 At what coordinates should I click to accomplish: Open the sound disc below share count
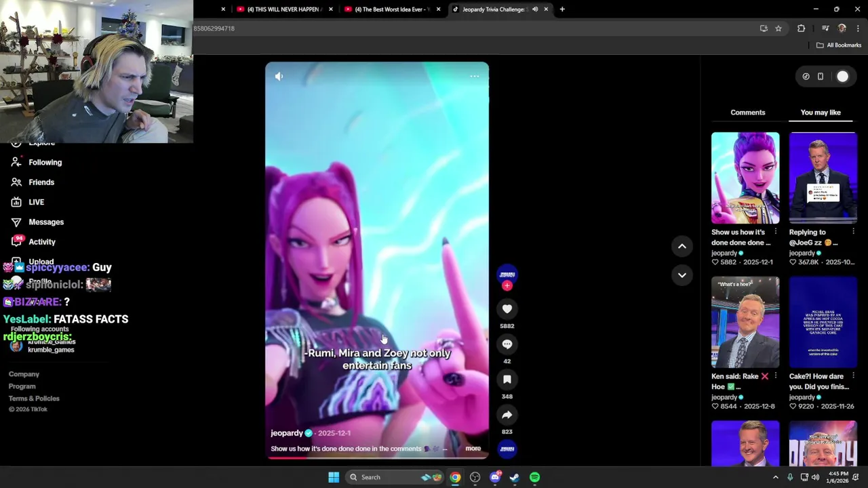point(507,449)
